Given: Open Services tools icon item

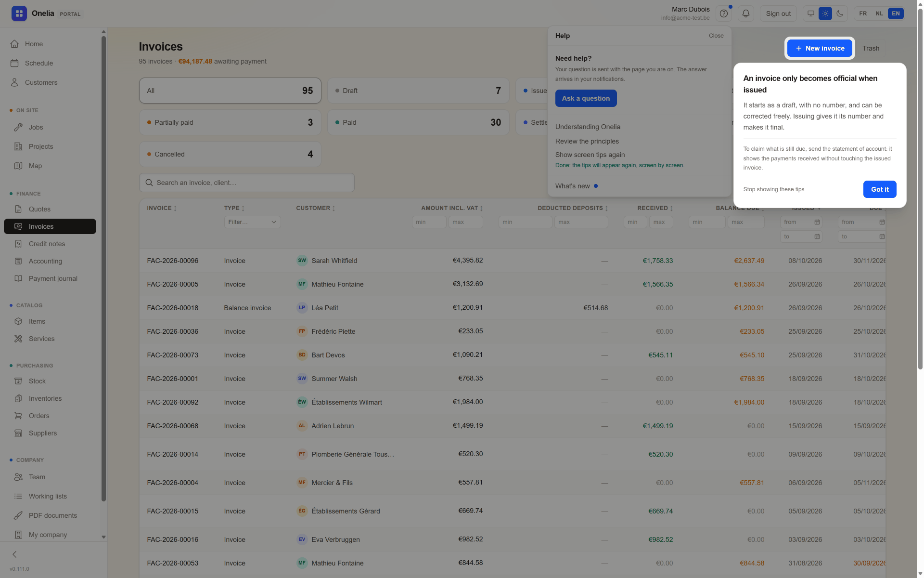Looking at the screenshot, I should [x=50, y=339].
